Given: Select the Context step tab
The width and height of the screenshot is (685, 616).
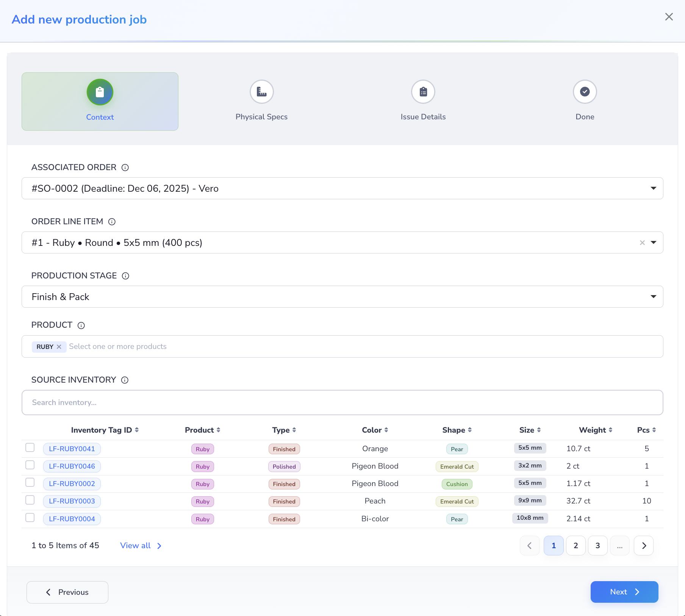Looking at the screenshot, I should tap(100, 102).
